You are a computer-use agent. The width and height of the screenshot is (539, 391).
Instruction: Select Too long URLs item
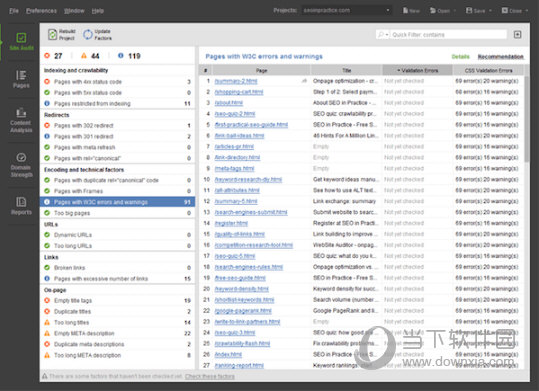click(x=118, y=246)
